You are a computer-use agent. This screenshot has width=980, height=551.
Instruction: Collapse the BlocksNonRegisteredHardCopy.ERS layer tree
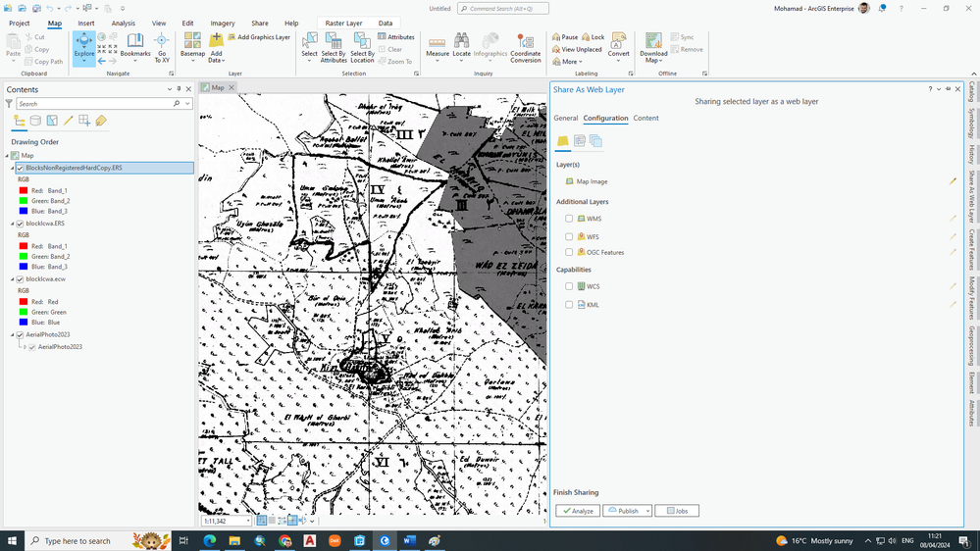point(13,169)
